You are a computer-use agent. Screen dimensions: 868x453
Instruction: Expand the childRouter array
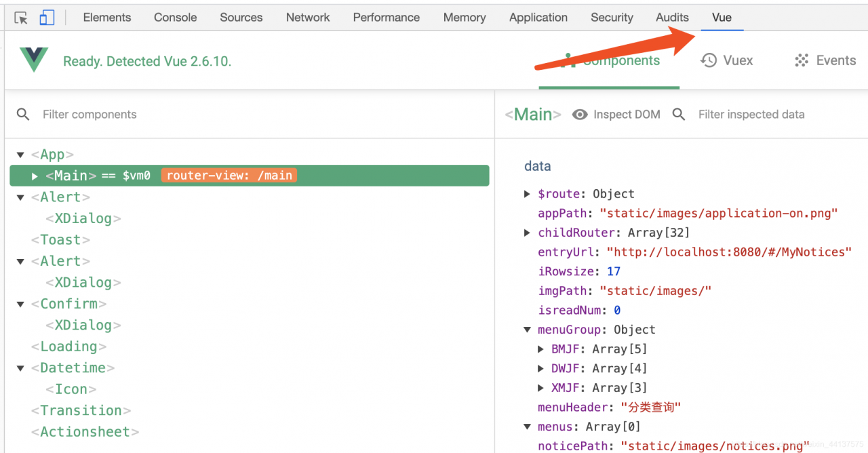pos(528,233)
